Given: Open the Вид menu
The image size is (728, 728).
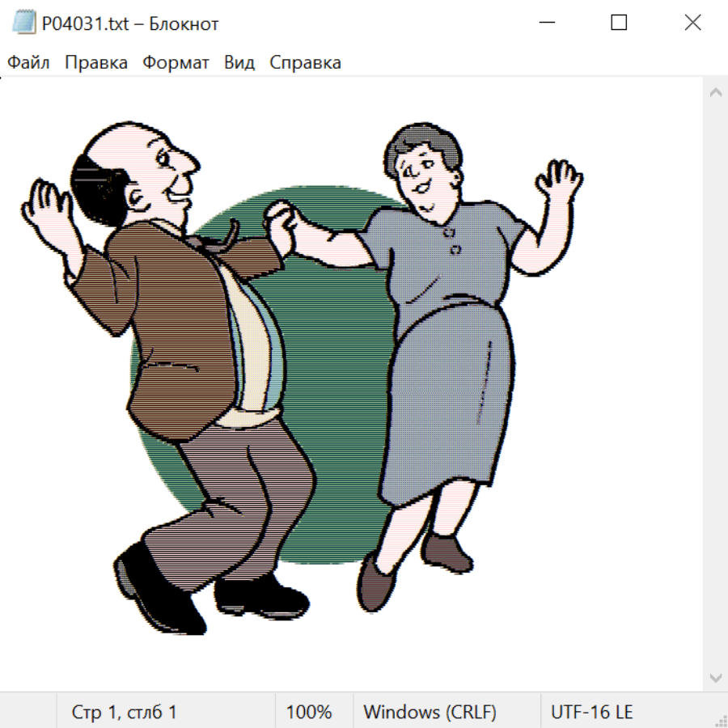Looking at the screenshot, I should coord(239,63).
